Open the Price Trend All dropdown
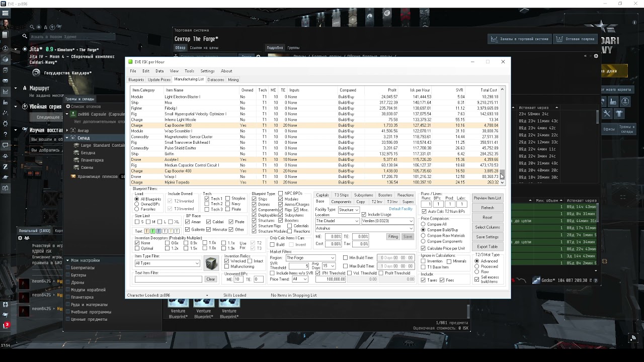Screen dimensions: 644x362 tap(300, 279)
